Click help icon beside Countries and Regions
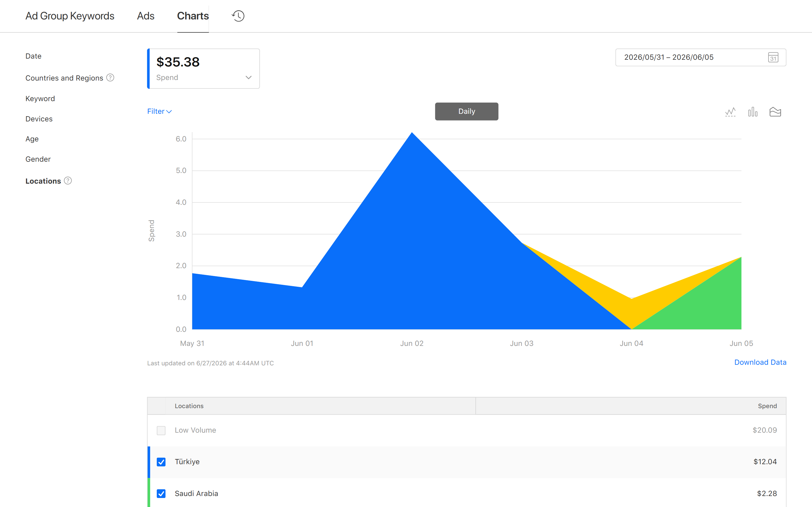This screenshot has width=812, height=507. [x=111, y=78]
